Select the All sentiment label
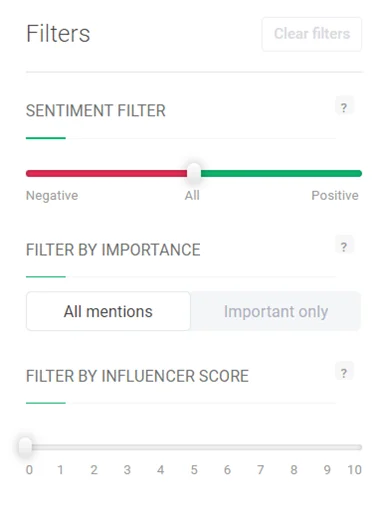Image resolution: width=386 pixels, height=506 pixels. click(192, 195)
